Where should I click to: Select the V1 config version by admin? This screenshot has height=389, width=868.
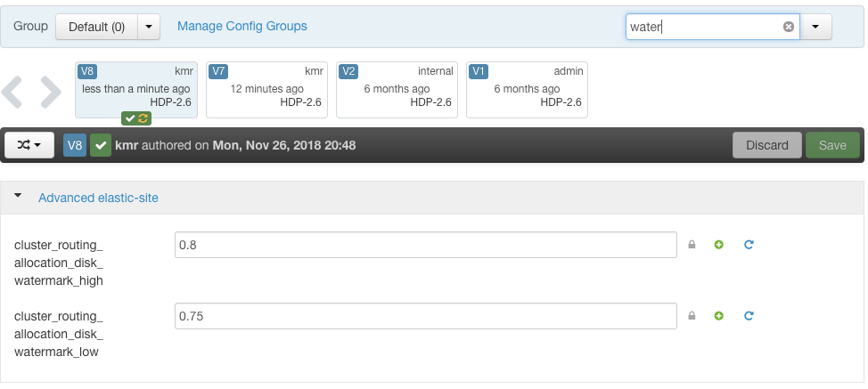pos(527,90)
